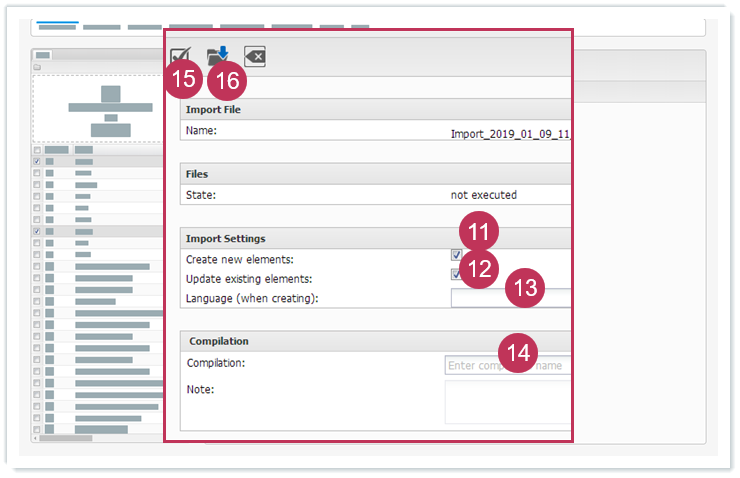This screenshot has width=740, height=478.
Task: Click the diagram preview thumbnail in left panel
Action: tap(97, 109)
